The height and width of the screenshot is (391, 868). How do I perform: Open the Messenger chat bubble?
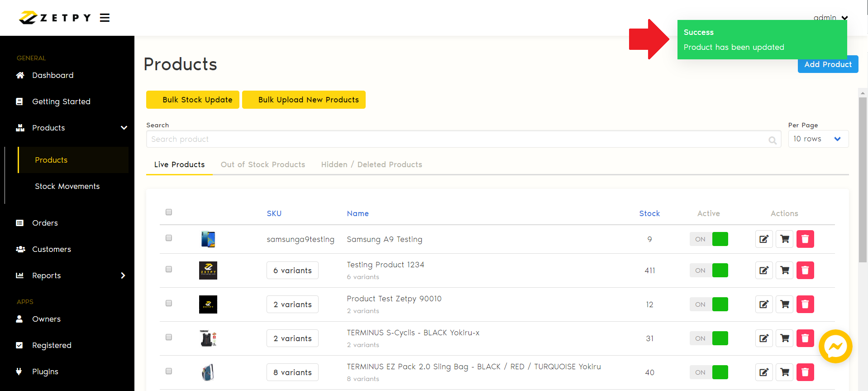835,347
